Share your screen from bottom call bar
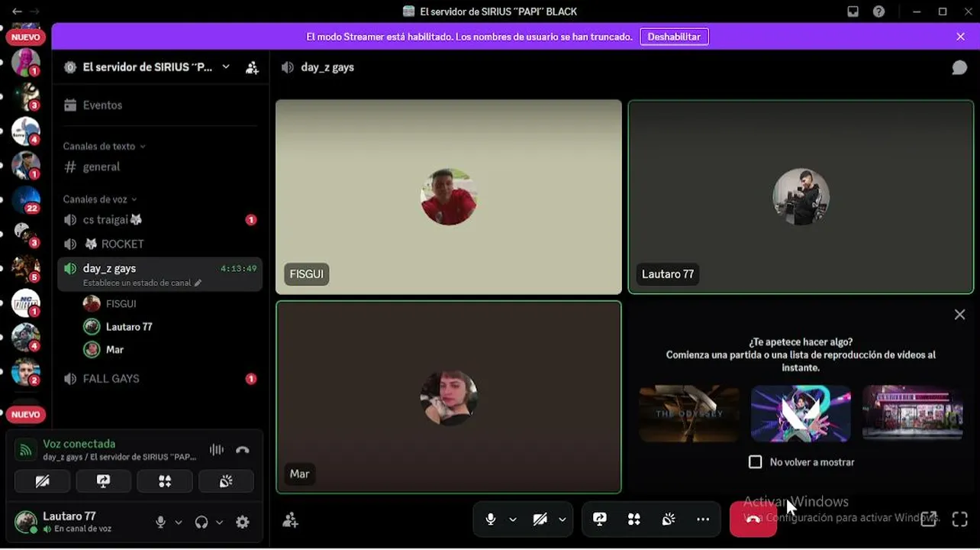Image resolution: width=980 pixels, height=550 pixels. pos(600,519)
